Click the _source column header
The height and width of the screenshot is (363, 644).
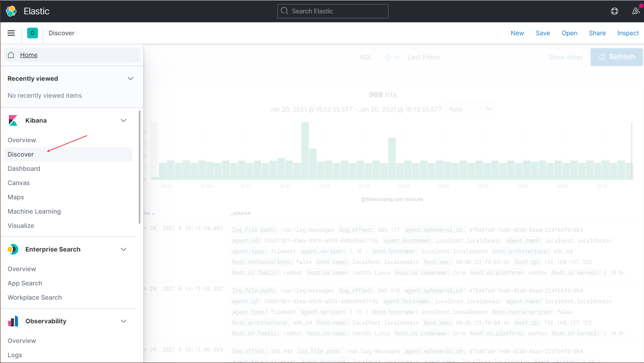pyautogui.click(x=241, y=213)
